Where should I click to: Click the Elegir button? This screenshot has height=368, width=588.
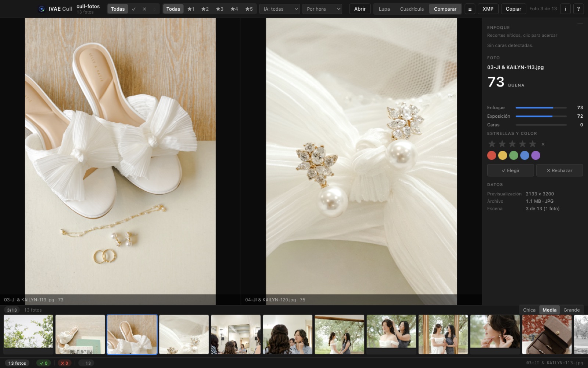click(510, 170)
